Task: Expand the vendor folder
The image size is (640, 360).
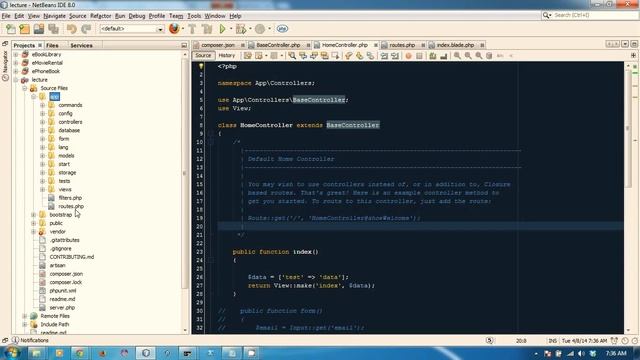Action: [33, 231]
